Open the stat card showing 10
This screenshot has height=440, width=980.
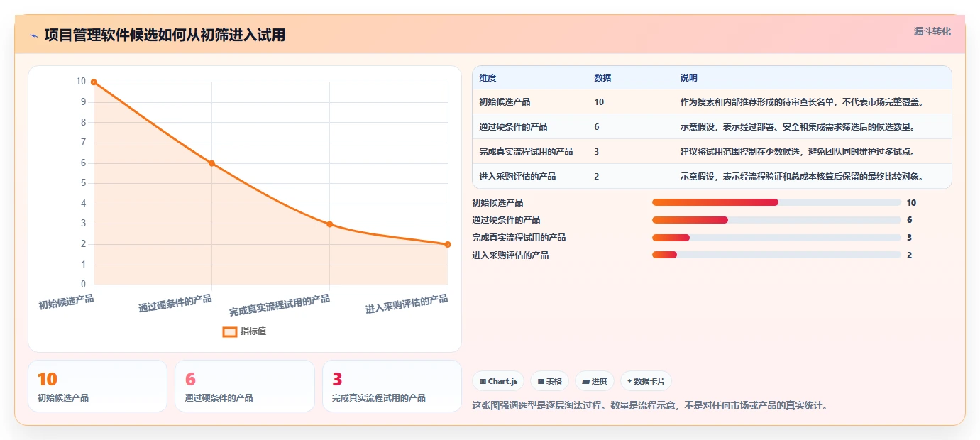tap(97, 386)
